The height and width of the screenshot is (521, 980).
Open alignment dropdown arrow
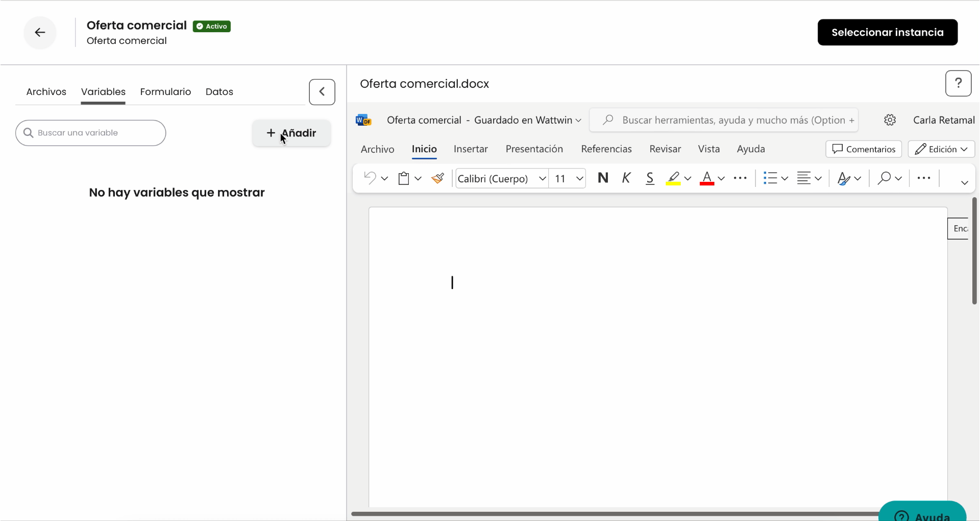click(818, 179)
